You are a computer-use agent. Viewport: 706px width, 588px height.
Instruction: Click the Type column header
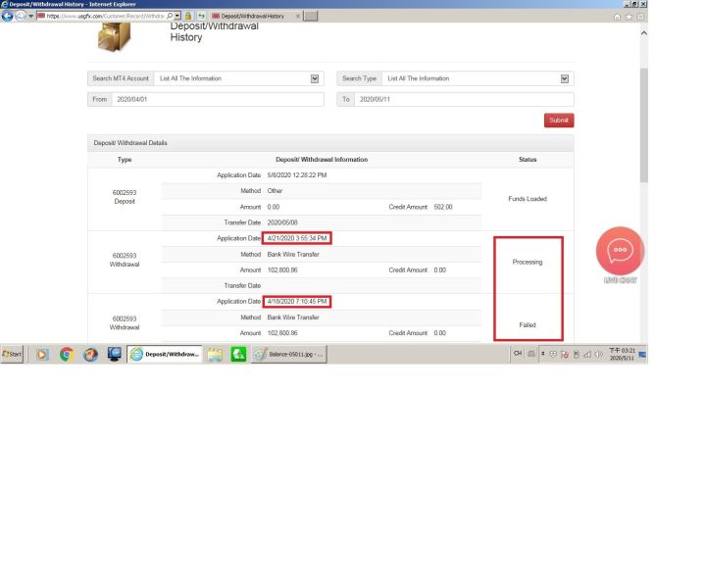coord(125,160)
